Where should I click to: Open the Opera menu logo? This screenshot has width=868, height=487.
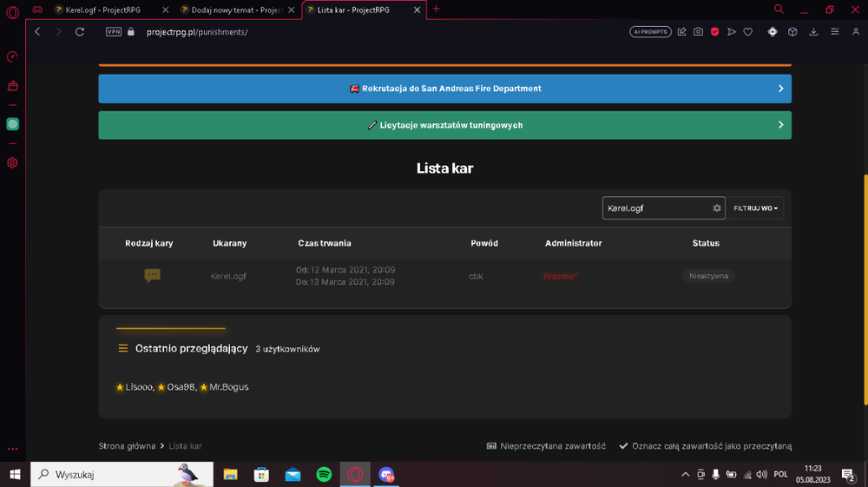[12, 12]
